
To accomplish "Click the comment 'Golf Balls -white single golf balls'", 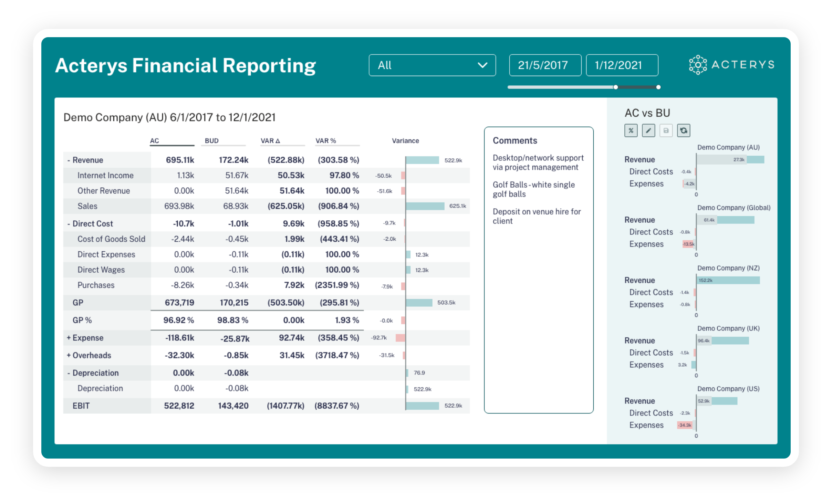I will coord(533,189).
